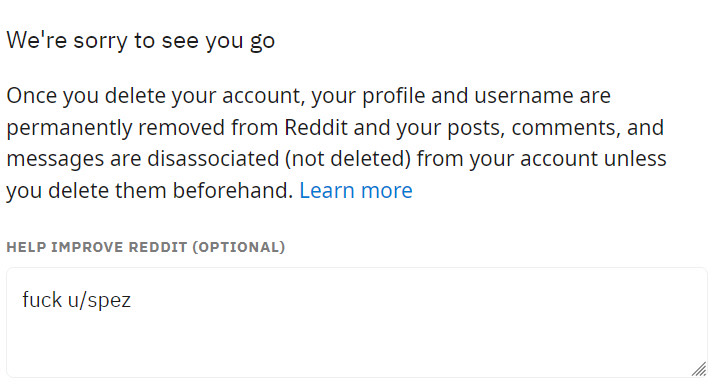718x389 pixels.
Task: Click the text box resize grip icon
Action: point(698,369)
